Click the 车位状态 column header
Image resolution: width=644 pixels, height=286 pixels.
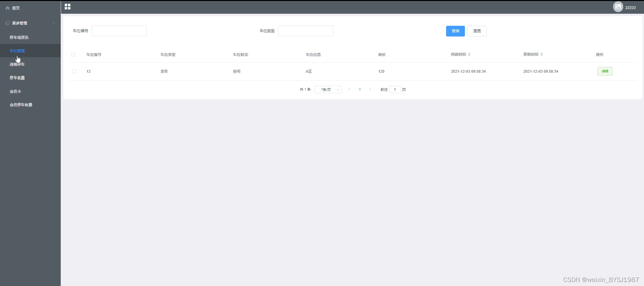[240, 55]
